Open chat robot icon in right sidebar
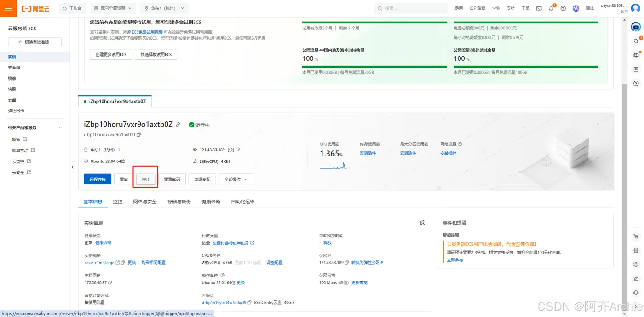644x317 pixels. tap(636, 27)
